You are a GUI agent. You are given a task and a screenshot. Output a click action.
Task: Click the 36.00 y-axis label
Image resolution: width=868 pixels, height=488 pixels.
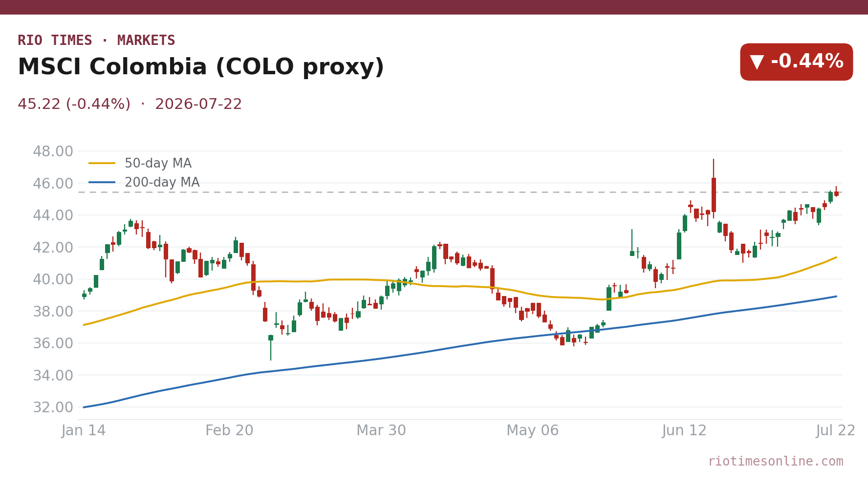53,343
